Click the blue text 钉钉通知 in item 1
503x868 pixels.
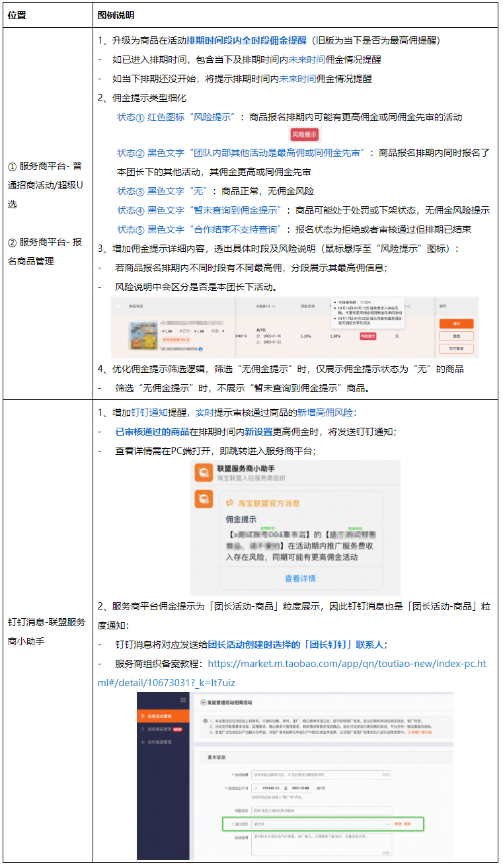coord(149,413)
